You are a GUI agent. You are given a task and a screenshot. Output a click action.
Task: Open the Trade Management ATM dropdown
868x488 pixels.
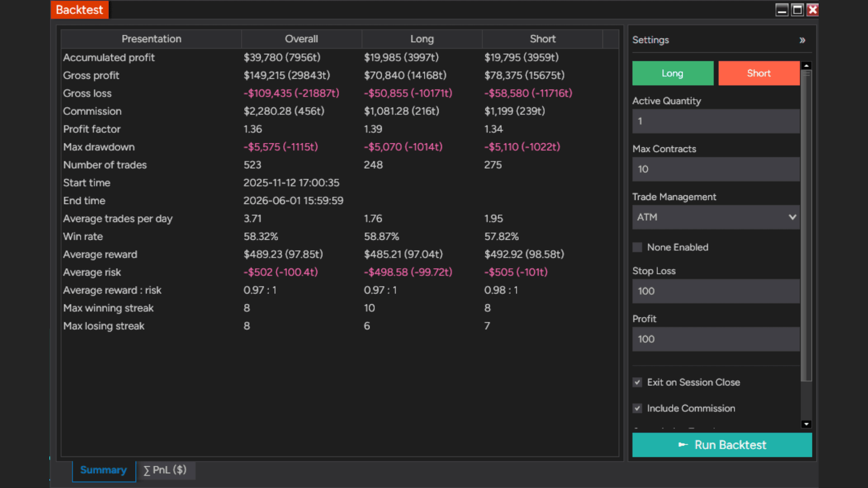(x=716, y=217)
